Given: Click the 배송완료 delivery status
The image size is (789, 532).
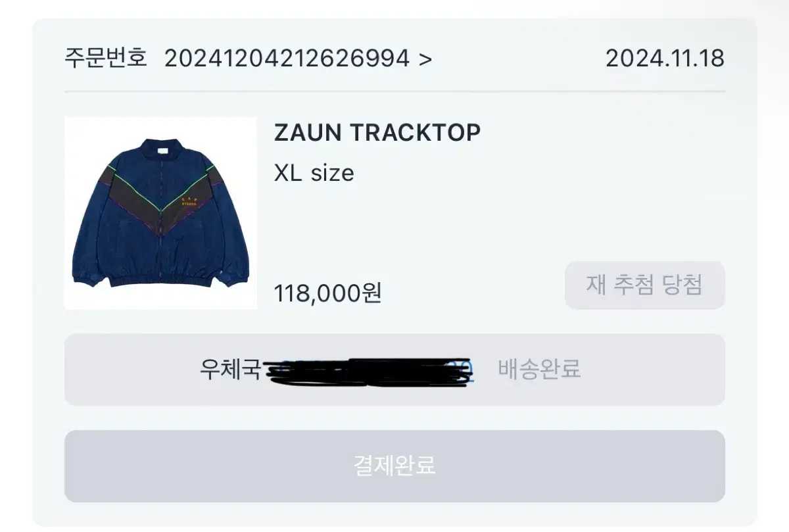Looking at the screenshot, I should pyautogui.click(x=539, y=369).
